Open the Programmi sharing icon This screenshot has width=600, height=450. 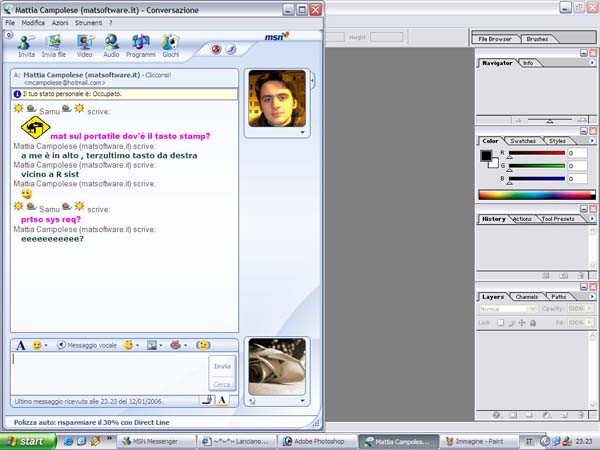[140, 45]
